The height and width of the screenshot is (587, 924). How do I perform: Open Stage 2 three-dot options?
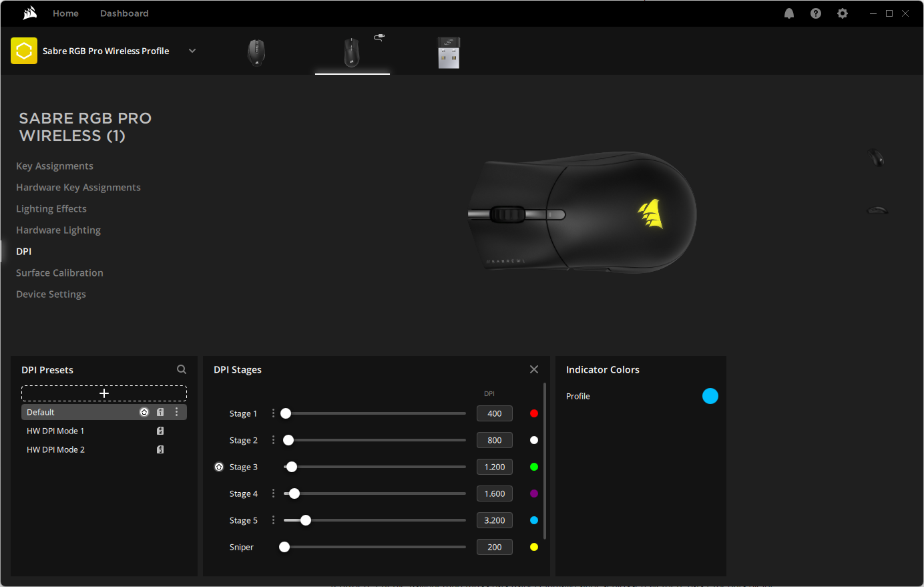pos(273,440)
